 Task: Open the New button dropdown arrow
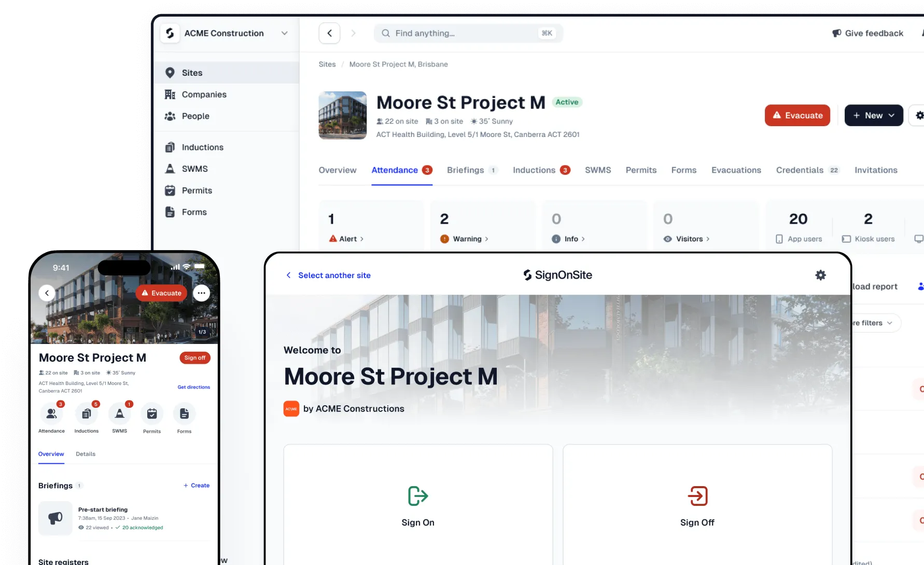[x=891, y=115]
